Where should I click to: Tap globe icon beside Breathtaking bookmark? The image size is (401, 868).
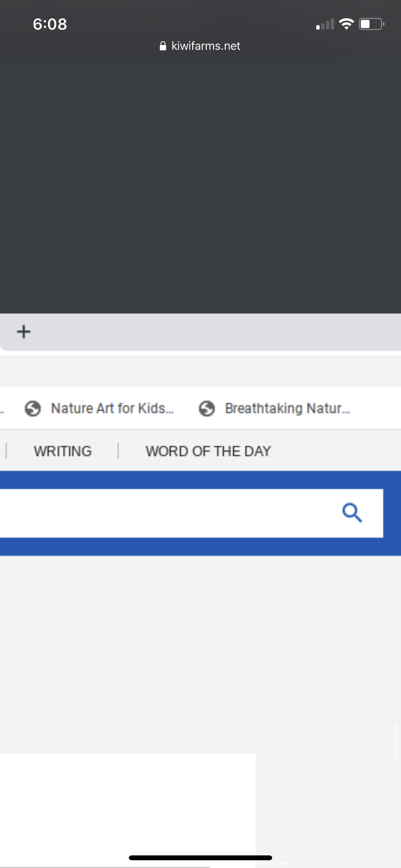(x=207, y=409)
